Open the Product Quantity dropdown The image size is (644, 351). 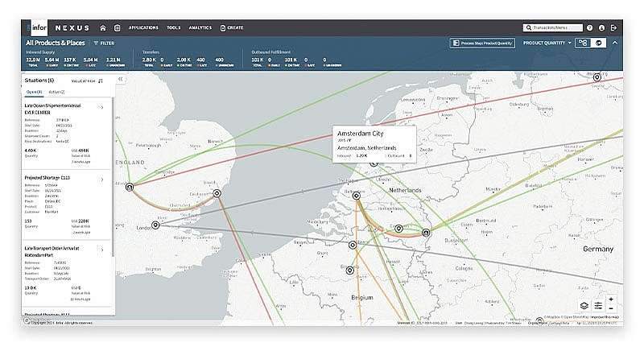tap(547, 43)
